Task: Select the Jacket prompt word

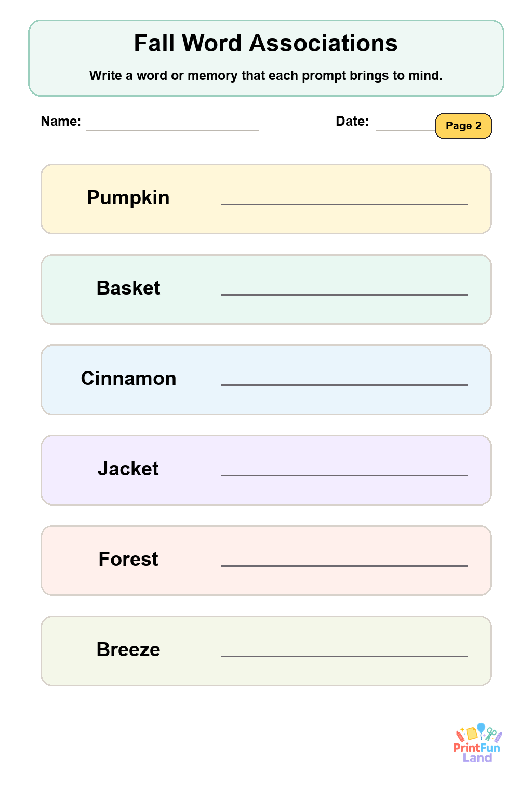Action: [128, 469]
